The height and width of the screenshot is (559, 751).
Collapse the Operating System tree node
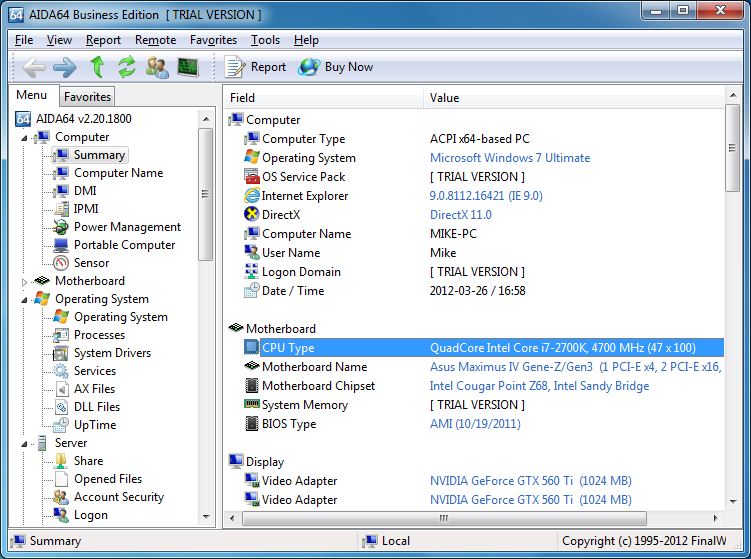24,300
